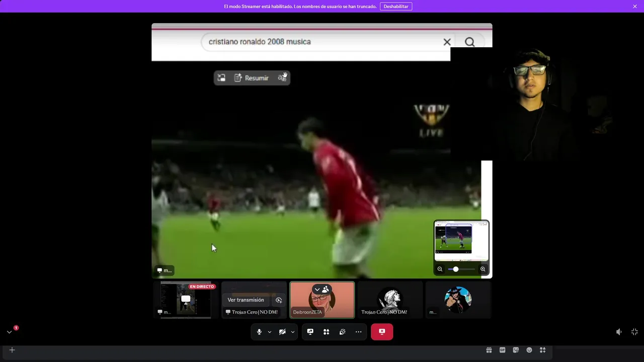Viewport: 644px width, 362px height.
Task: Toggle the camera on
Action: [x=282, y=332]
